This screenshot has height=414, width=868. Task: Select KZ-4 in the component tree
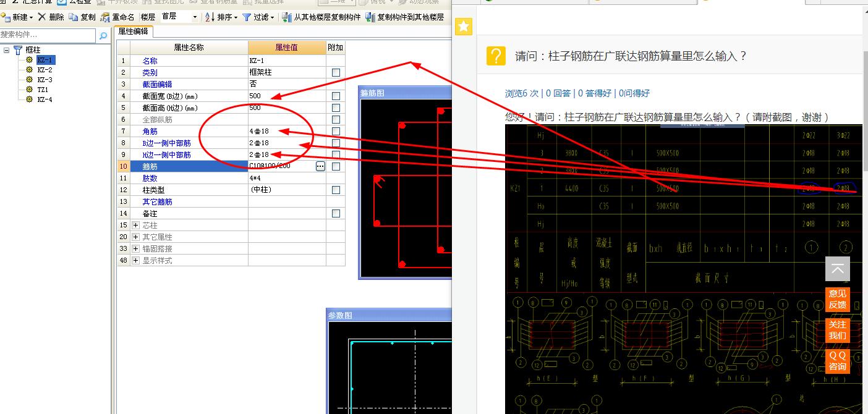tap(45, 99)
